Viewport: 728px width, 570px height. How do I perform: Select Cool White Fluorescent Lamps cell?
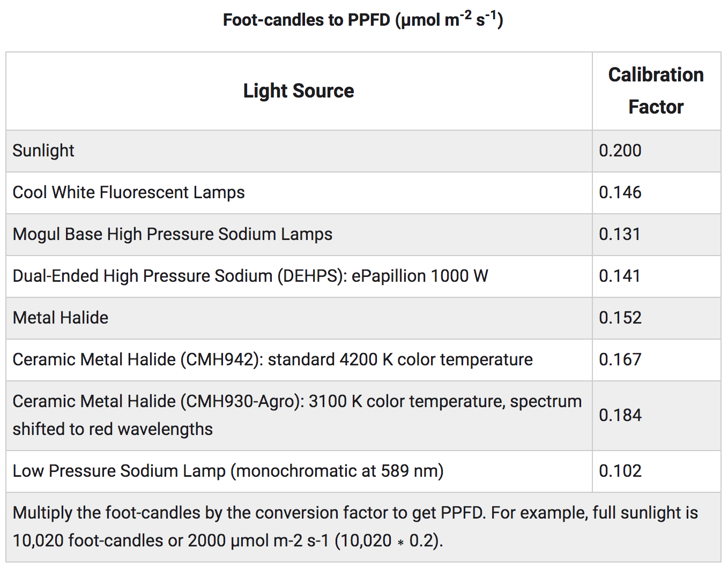pos(129,192)
